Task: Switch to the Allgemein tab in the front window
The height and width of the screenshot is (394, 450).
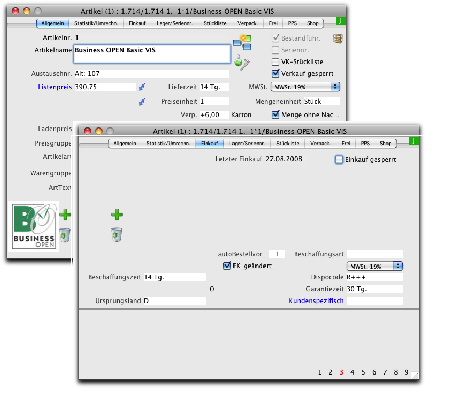Action: click(125, 143)
